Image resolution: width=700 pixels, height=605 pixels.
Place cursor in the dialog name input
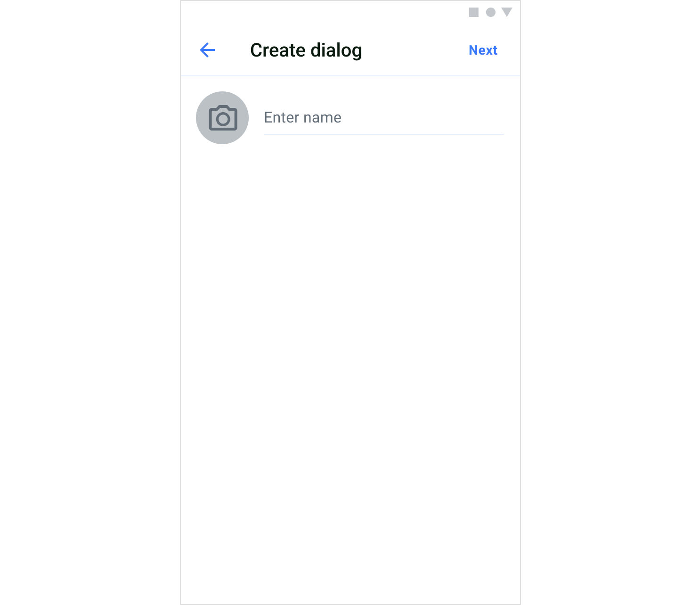(x=384, y=118)
